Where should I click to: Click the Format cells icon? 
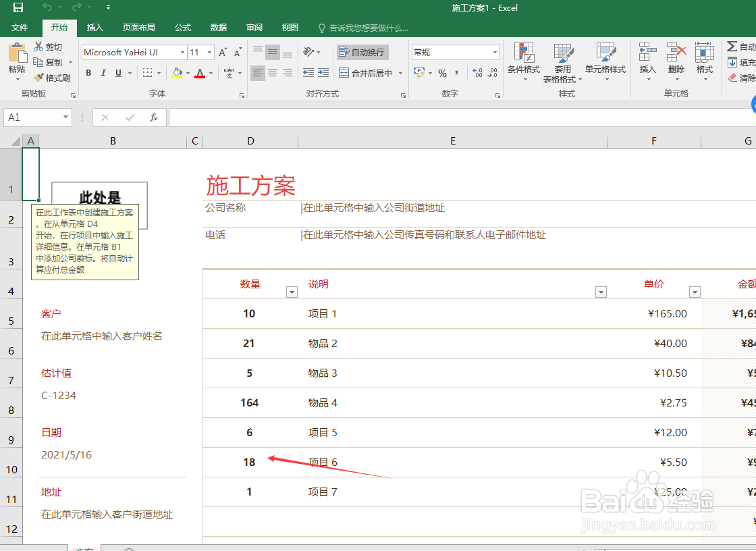pos(705,53)
